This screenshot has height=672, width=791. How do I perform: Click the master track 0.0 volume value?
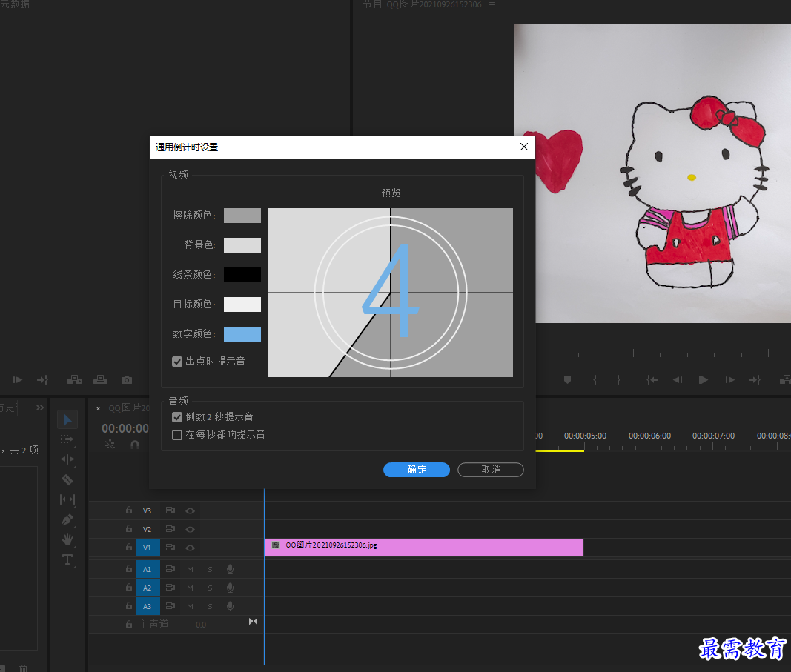point(201,625)
